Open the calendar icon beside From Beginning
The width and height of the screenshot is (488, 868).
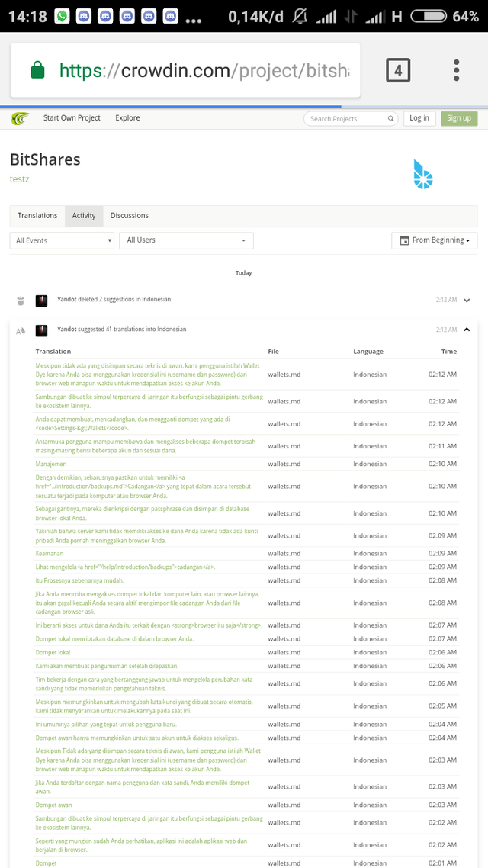pyautogui.click(x=404, y=240)
